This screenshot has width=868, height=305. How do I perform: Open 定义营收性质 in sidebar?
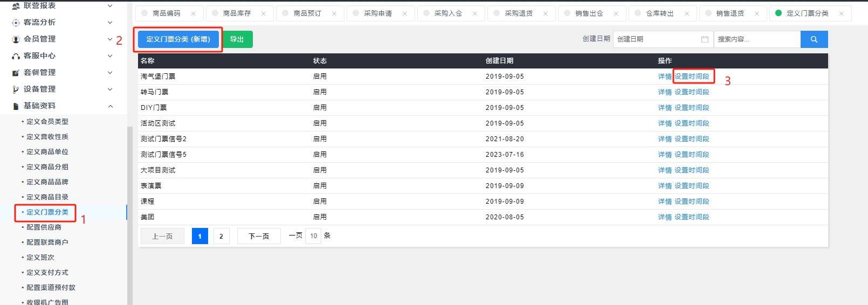[x=47, y=137]
